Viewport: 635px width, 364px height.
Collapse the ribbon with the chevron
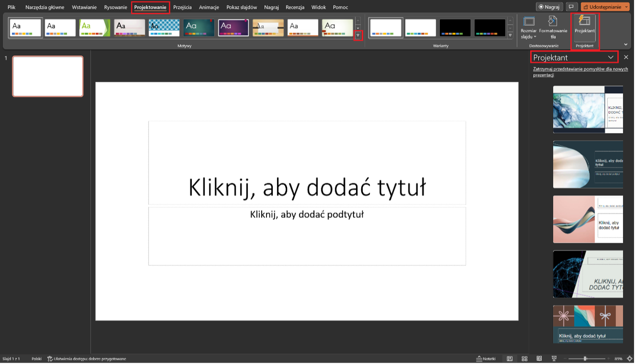point(626,44)
